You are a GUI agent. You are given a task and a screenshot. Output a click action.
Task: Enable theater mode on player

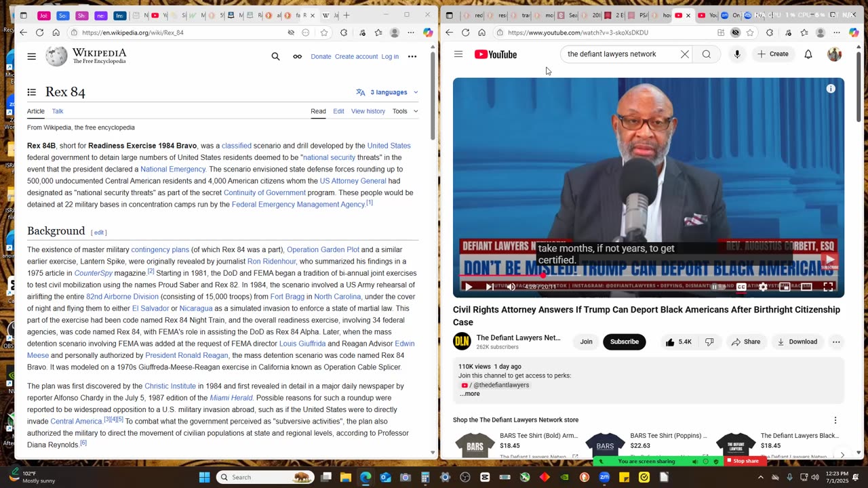(x=806, y=287)
